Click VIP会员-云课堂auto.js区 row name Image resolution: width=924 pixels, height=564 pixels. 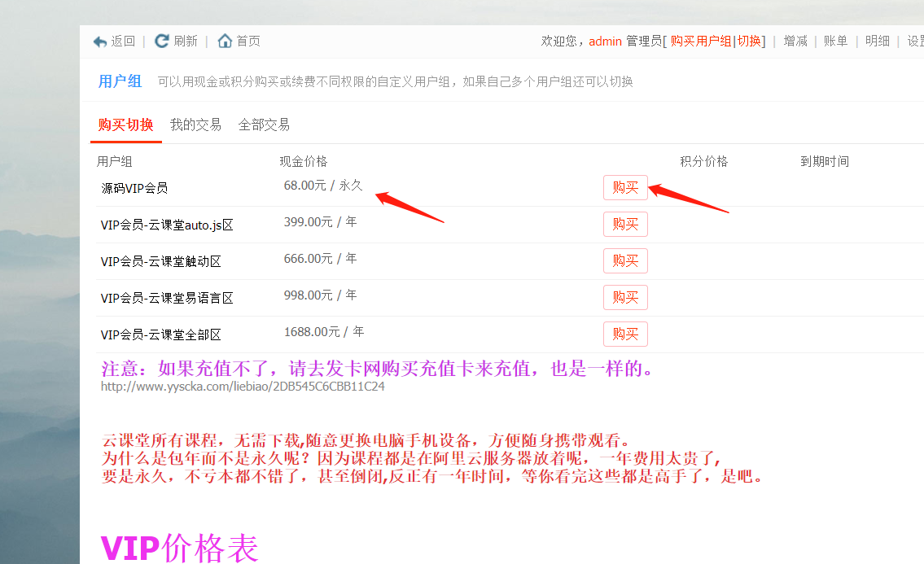(167, 225)
